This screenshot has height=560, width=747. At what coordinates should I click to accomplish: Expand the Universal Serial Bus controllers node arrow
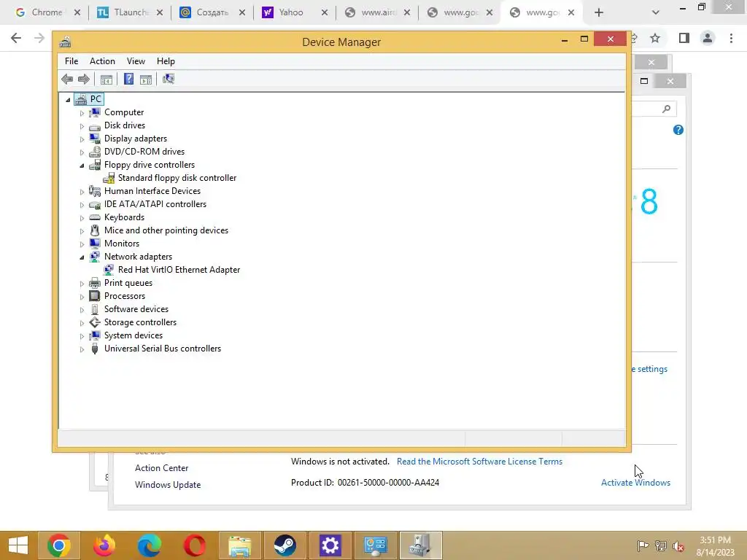tap(82, 349)
